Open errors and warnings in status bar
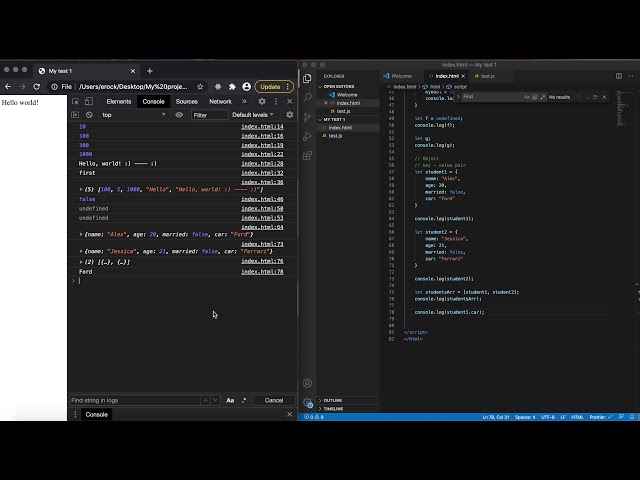This screenshot has width=640, height=480. click(x=314, y=417)
